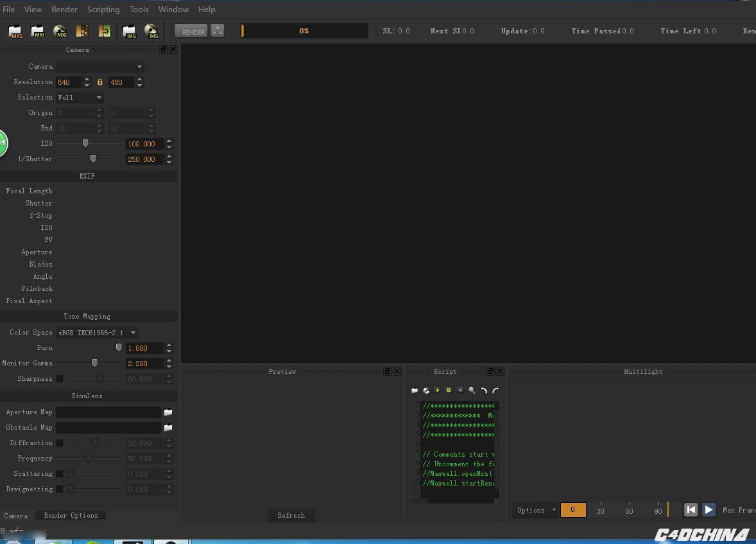
Task: Switch to the Camera tab
Action: [16, 516]
